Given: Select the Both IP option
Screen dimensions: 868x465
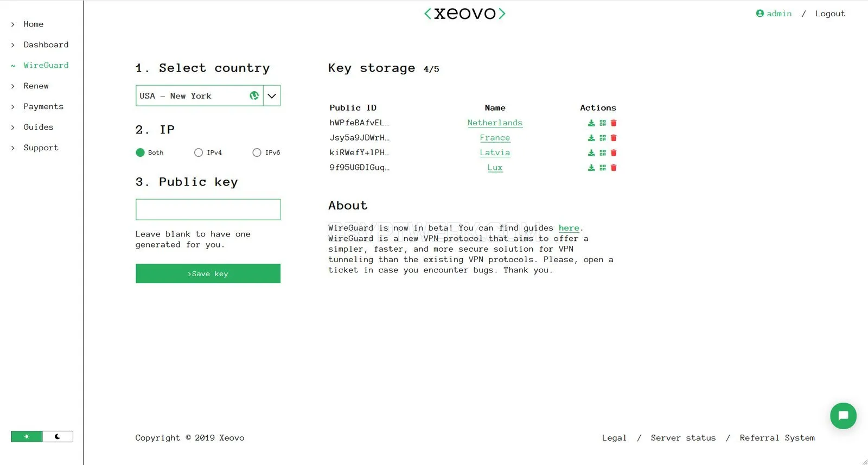Looking at the screenshot, I should tap(140, 152).
